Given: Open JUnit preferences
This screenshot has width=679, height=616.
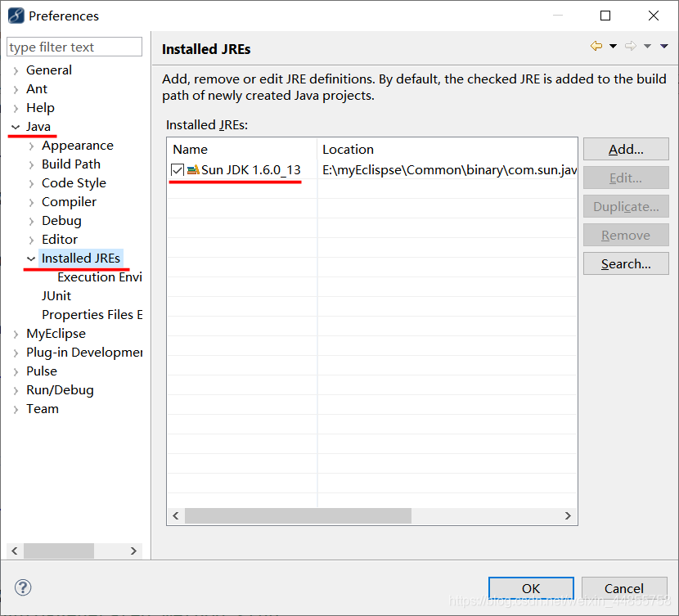Looking at the screenshot, I should pos(56,295).
